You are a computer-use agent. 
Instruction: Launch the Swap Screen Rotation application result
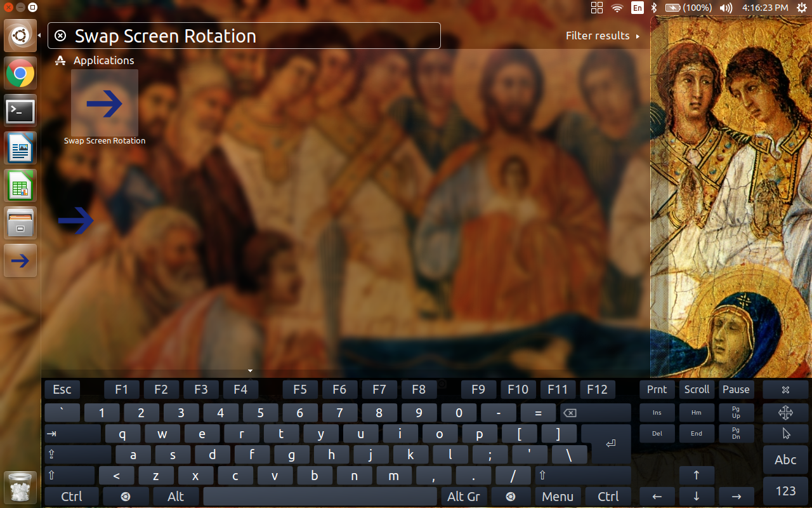click(105, 108)
